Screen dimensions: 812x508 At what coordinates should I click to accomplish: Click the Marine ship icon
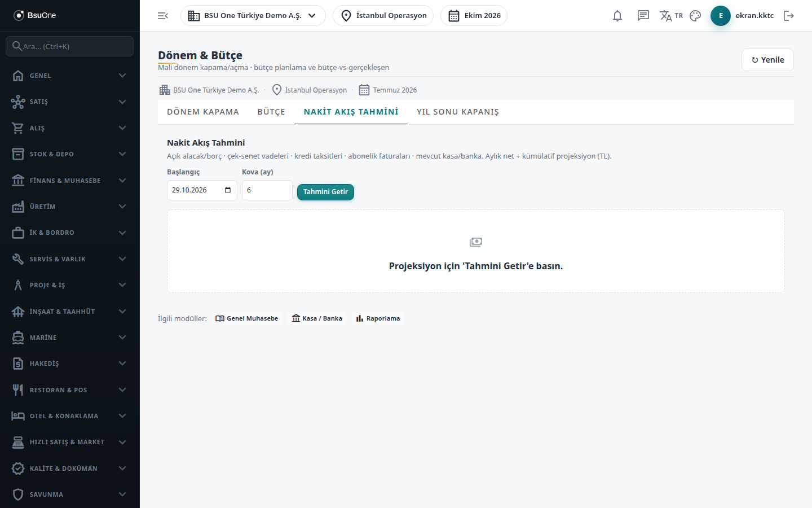point(18,338)
